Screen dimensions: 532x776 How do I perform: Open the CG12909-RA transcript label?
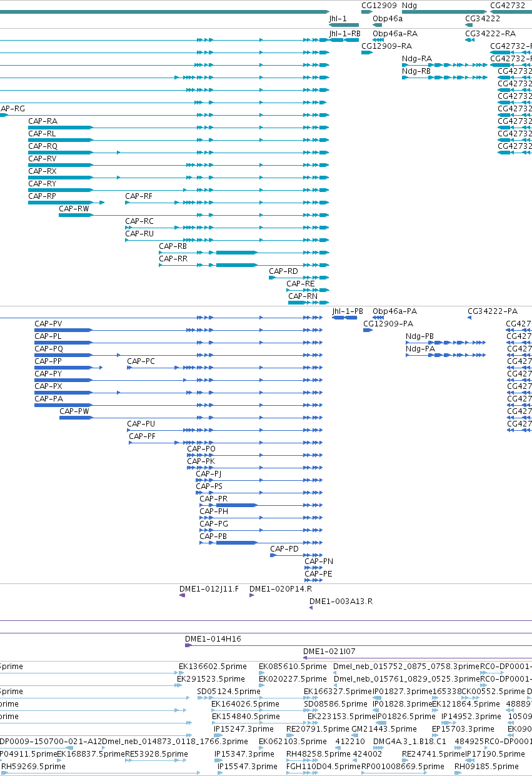point(386,46)
